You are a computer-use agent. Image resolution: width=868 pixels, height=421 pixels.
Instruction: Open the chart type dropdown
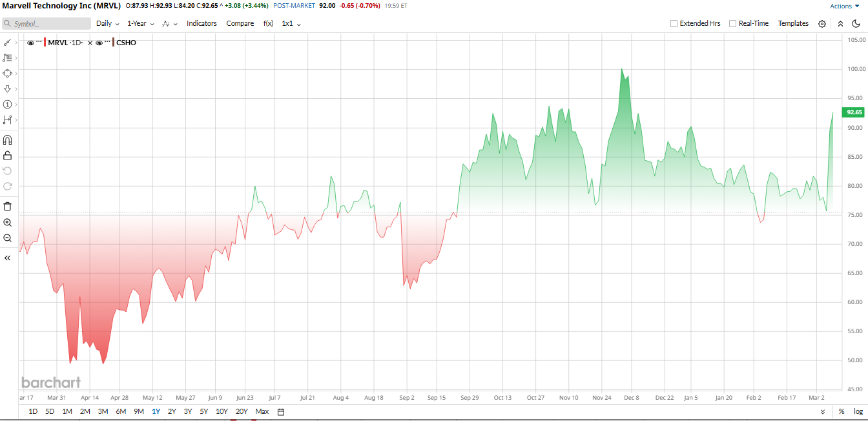click(x=170, y=23)
